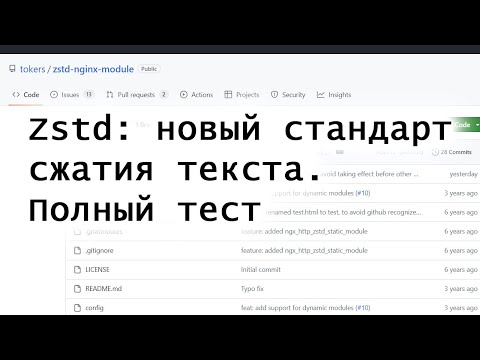480x360 pixels.
Task: Open the Insights tab
Action: pos(334,95)
